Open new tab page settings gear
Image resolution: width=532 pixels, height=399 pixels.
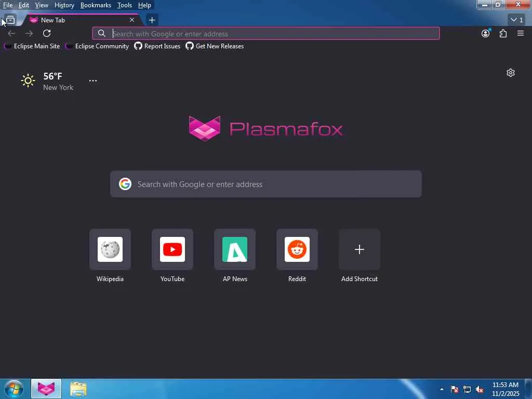tap(511, 73)
